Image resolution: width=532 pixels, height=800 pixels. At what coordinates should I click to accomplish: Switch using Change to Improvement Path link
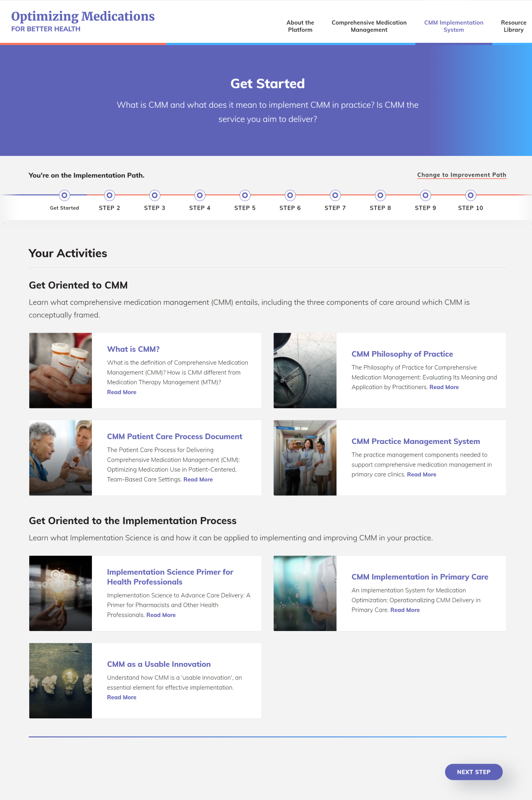(x=462, y=175)
